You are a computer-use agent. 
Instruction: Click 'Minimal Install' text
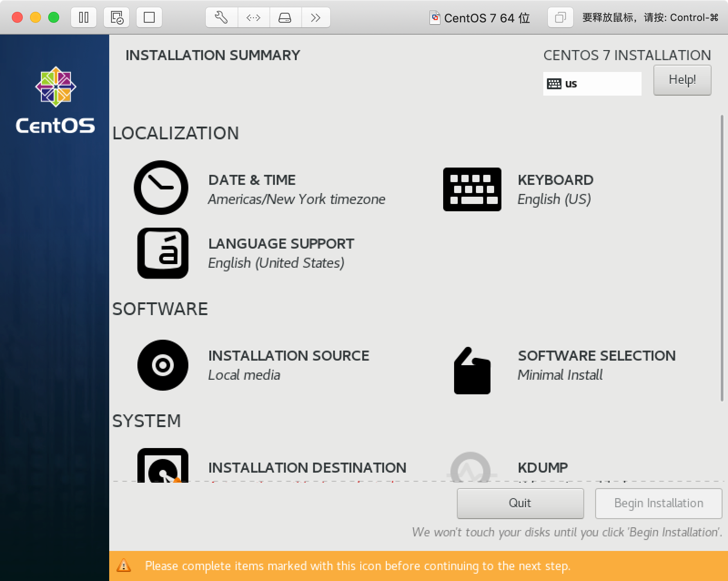coord(560,375)
